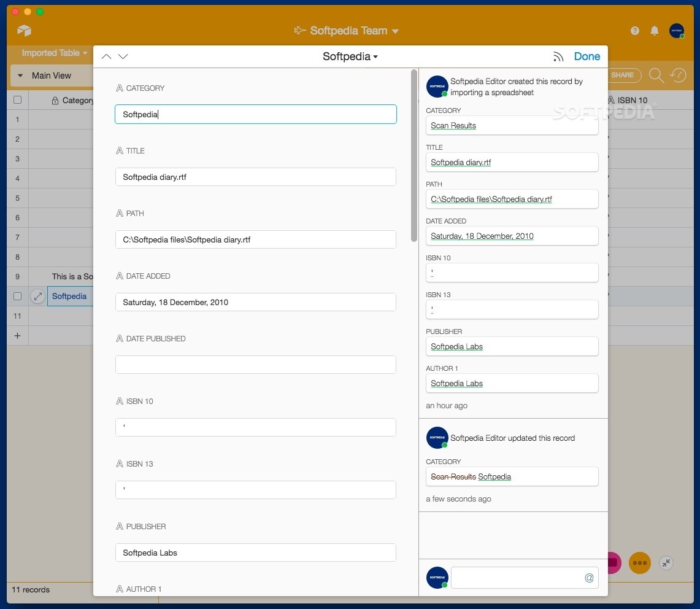Click the plus icon to add a row
Screen dimensions: 700x609
pyautogui.click(x=17, y=336)
